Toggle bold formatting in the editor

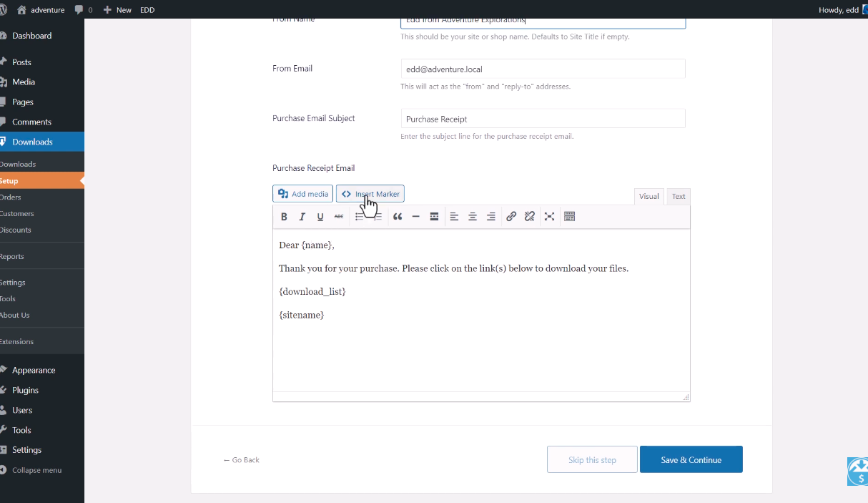(x=284, y=217)
